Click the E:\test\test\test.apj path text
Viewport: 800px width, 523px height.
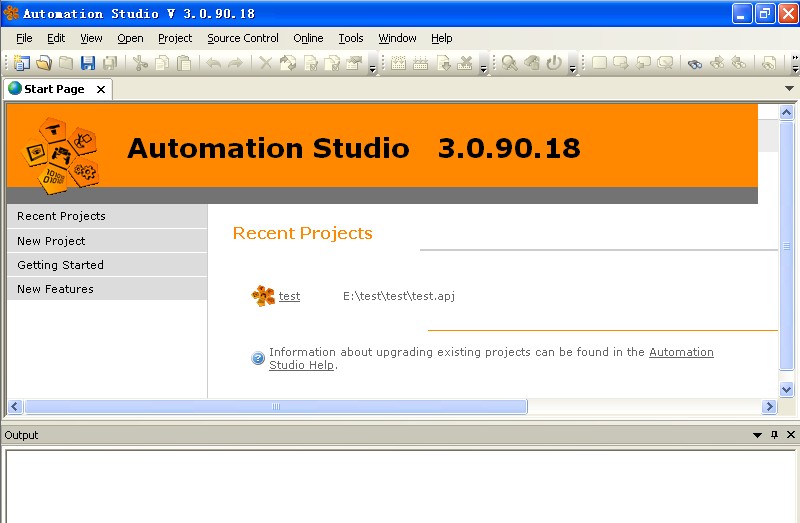click(x=398, y=296)
